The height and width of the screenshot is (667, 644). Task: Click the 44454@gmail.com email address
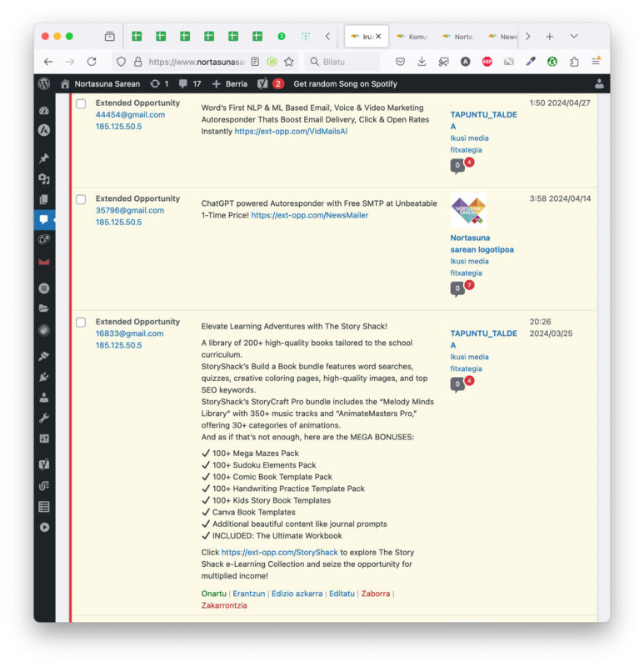click(130, 115)
